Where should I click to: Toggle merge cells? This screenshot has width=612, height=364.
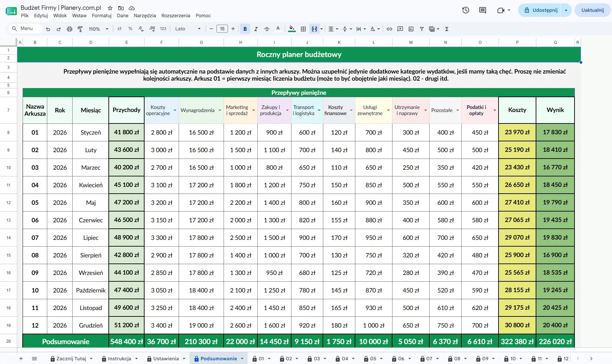314,29
